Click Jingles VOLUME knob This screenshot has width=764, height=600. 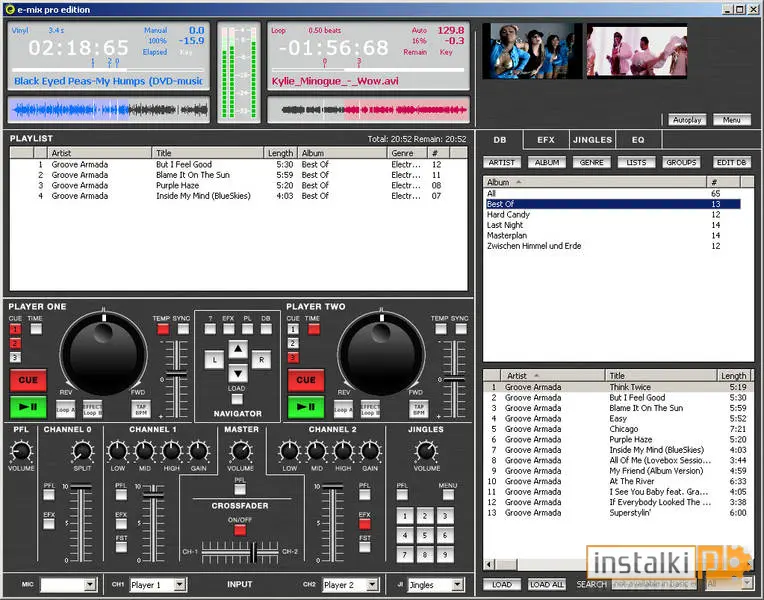click(x=426, y=451)
